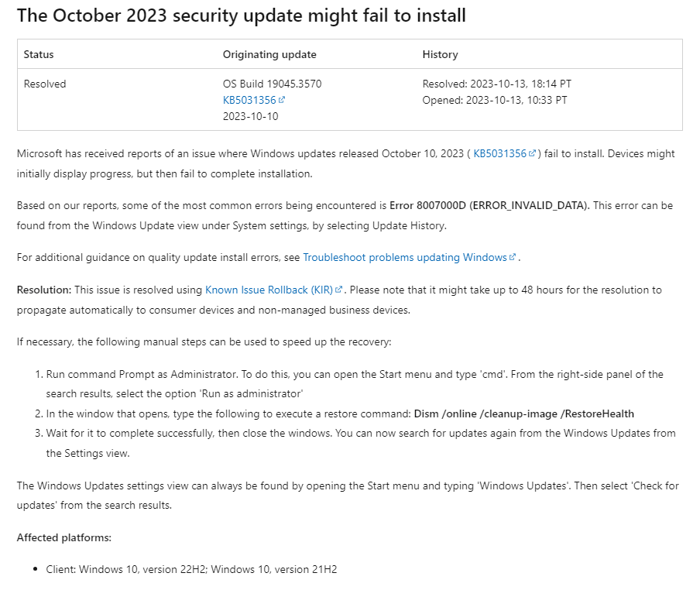
Task: Open the KB5031356 link in the table
Action: coord(249,101)
